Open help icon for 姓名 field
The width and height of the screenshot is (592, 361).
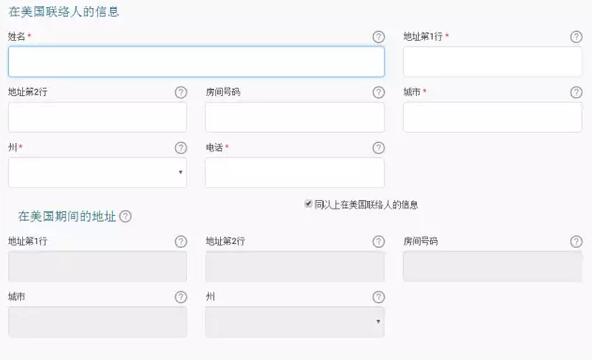[378, 37]
